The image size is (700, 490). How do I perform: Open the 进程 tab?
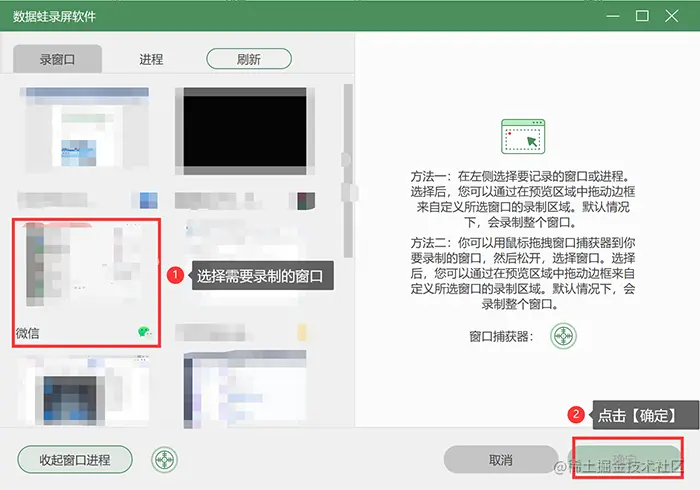tap(151, 59)
